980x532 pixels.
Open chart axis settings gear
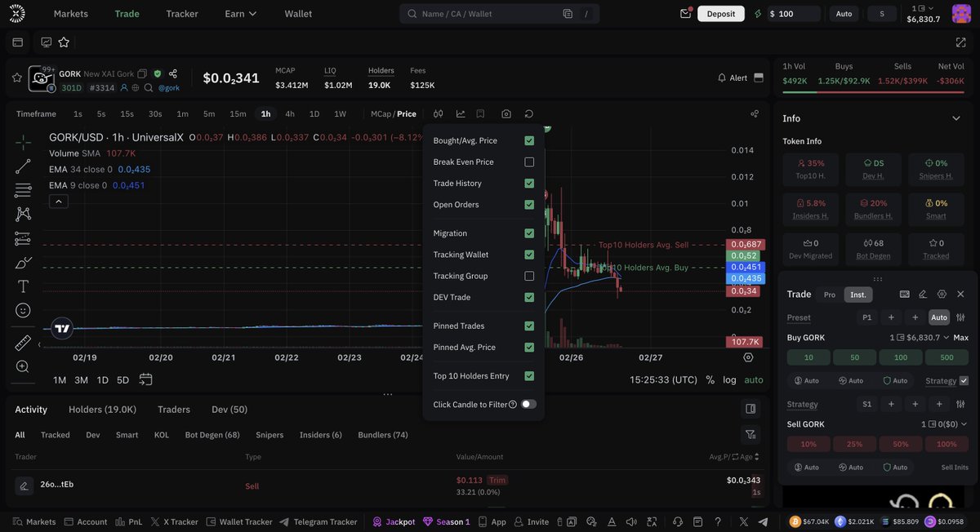(748, 357)
